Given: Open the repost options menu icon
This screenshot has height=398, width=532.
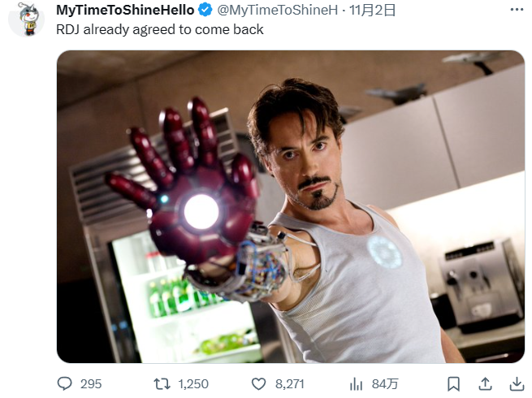Looking at the screenshot, I should point(162,383).
